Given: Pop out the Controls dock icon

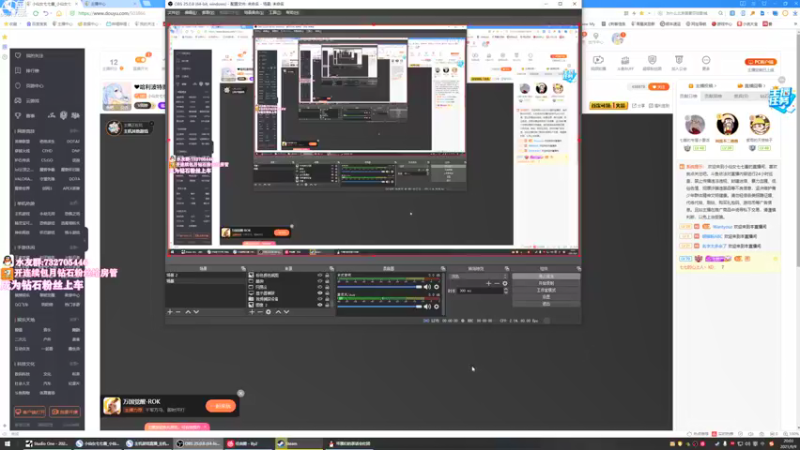Looking at the screenshot, I should click(x=579, y=268).
